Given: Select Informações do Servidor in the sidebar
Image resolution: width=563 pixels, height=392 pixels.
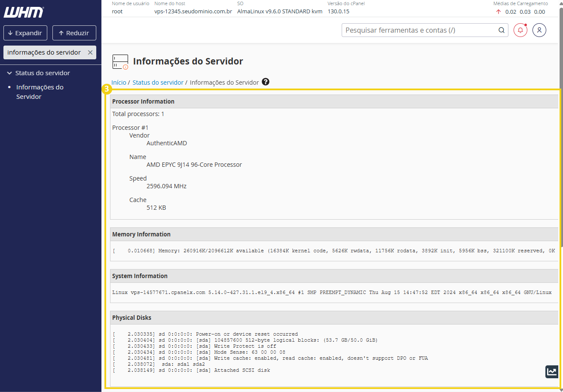Looking at the screenshot, I should 40,92.
